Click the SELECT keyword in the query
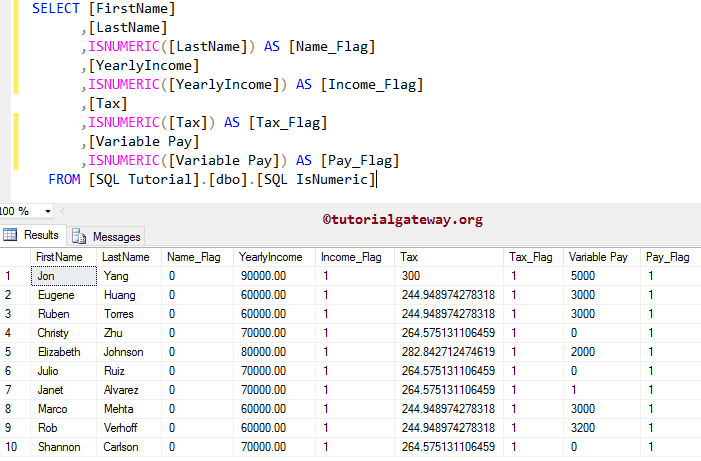Image resolution: width=701 pixels, height=461 pixels. [x=56, y=8]
